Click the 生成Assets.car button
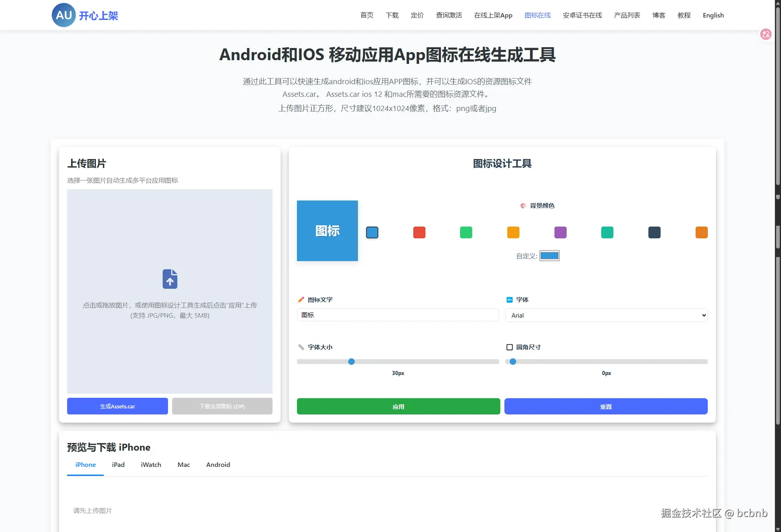The image size is (781, 532). 117,406
